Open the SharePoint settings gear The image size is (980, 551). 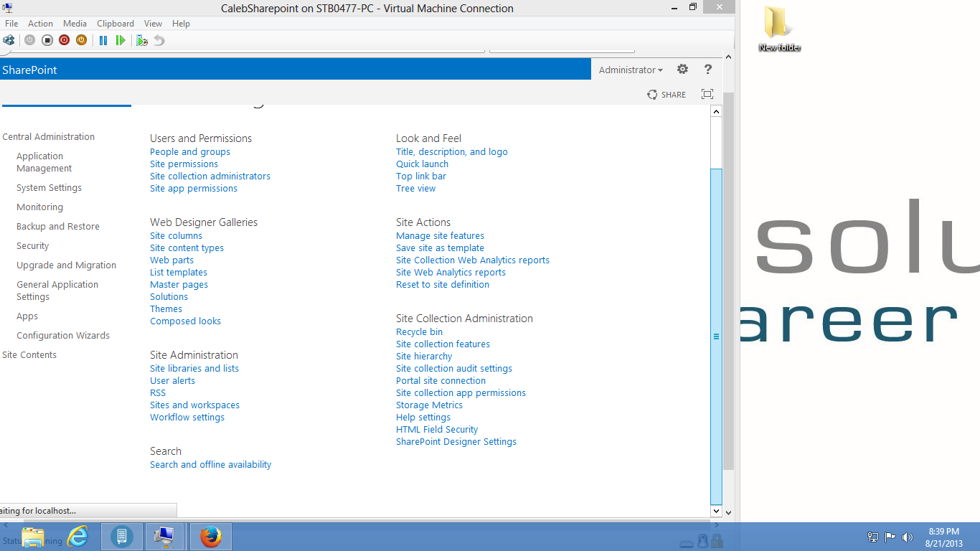click(x=682, y=70)
